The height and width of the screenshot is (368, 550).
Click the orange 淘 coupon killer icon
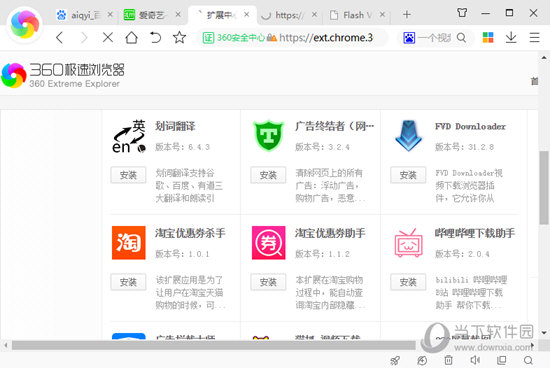click(128, 243)
